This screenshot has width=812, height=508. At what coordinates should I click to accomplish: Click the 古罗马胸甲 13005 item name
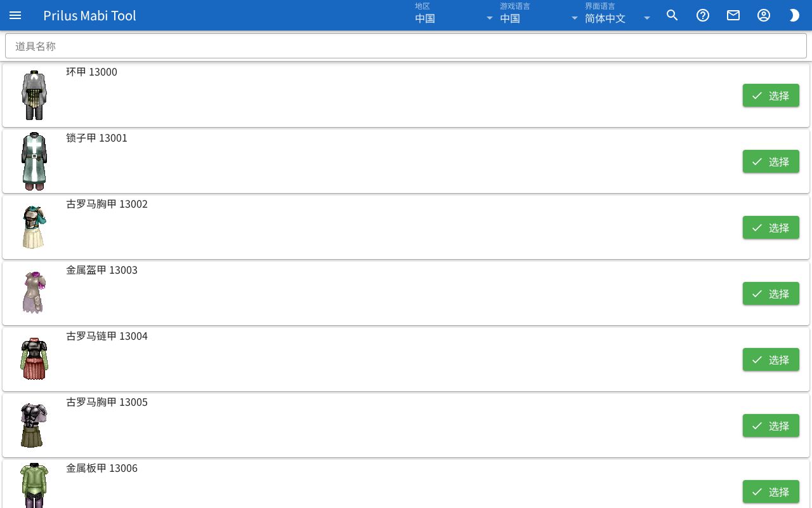107,402
